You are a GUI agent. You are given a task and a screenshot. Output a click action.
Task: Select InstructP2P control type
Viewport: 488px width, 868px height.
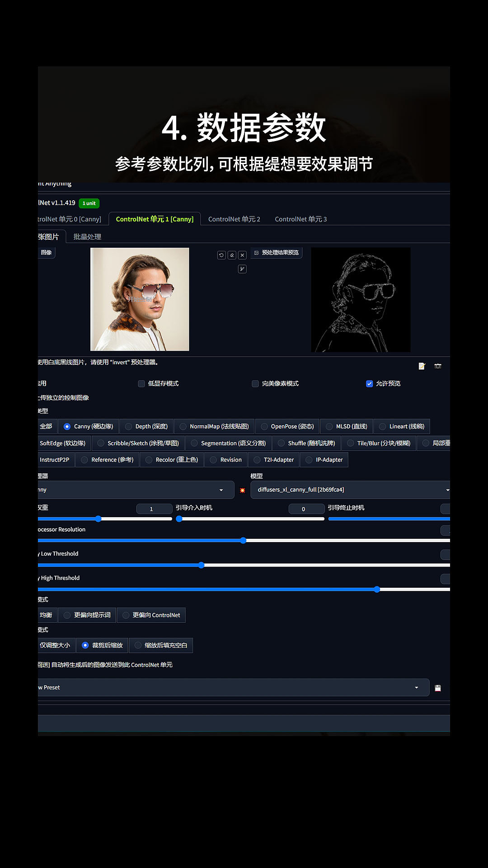pyautogui.click(x=56, y=460)
